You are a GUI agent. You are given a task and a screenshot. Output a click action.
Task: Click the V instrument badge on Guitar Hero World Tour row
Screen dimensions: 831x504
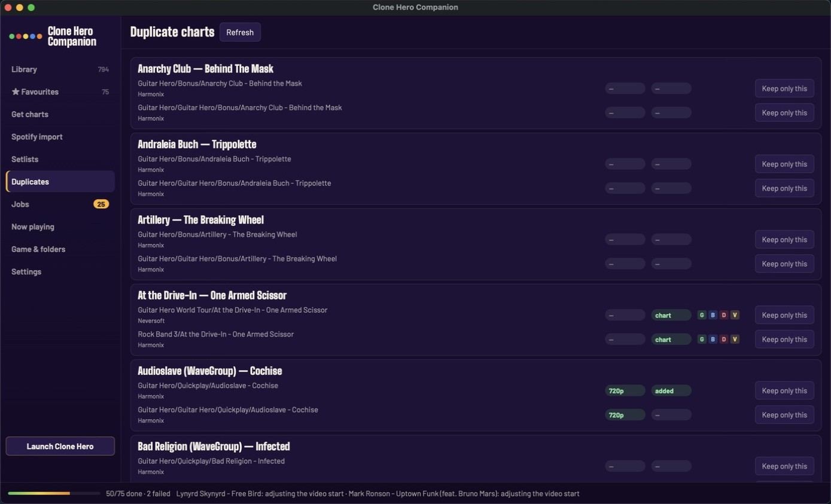[735, 315]
